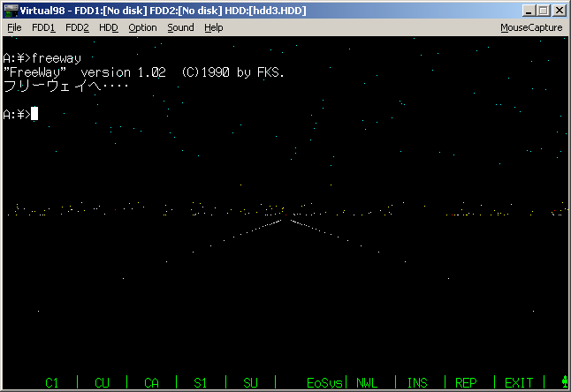Image resolution: width=571 pixels, height=392 pixels.
Task: Click the FreeWay version 1.02 line
Action: pos(143,72)
